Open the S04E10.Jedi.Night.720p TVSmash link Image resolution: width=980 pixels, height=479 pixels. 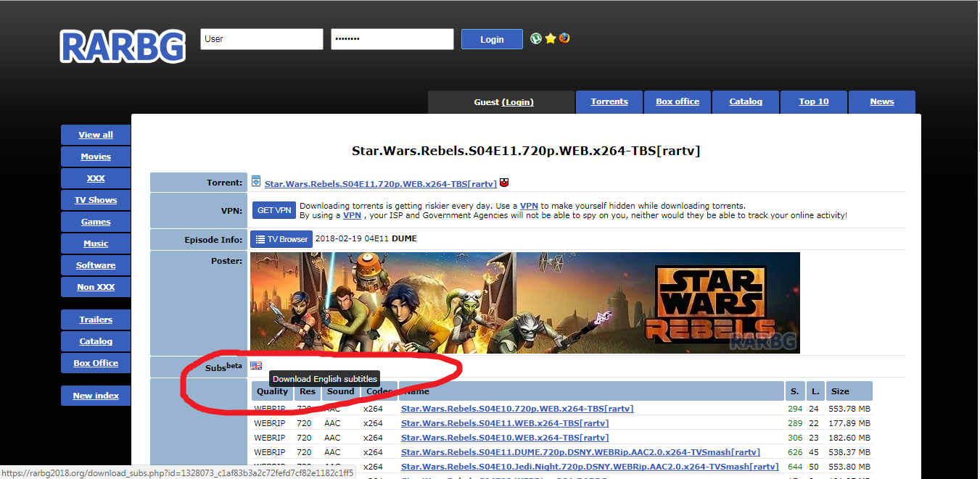coord(590,467)
